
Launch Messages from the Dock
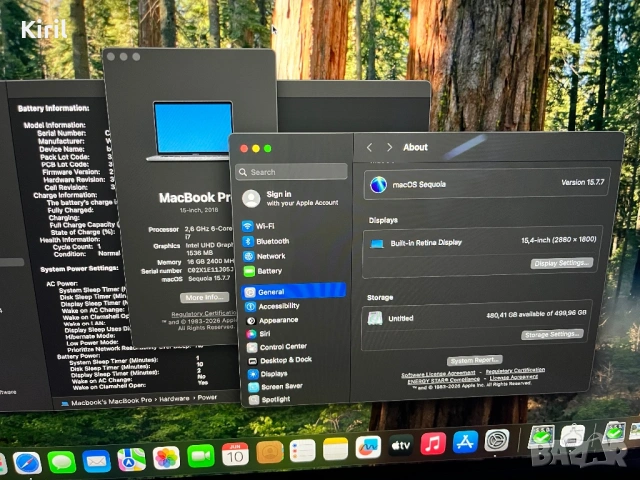(x=62, y=462)
